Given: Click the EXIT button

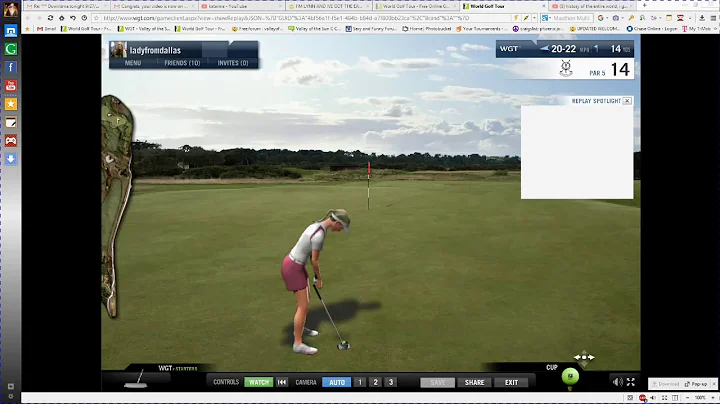Looking at the screenshot, I should (511, 382).
